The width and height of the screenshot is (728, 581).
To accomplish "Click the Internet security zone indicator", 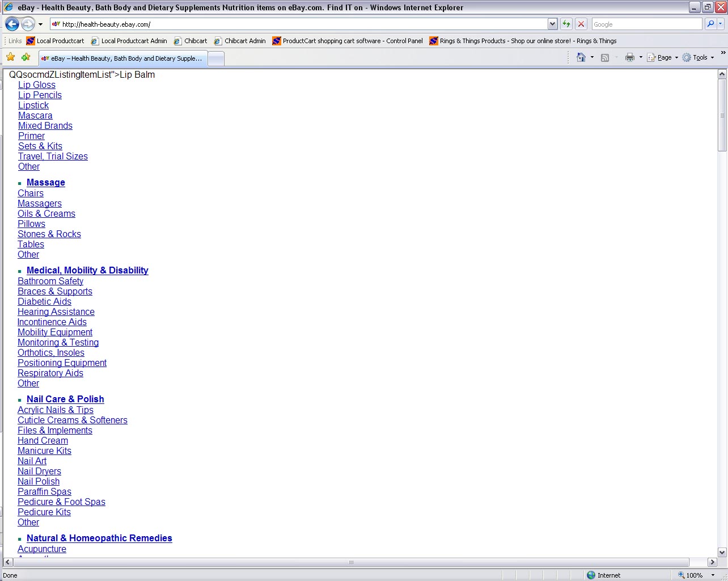I will point(604,575).
